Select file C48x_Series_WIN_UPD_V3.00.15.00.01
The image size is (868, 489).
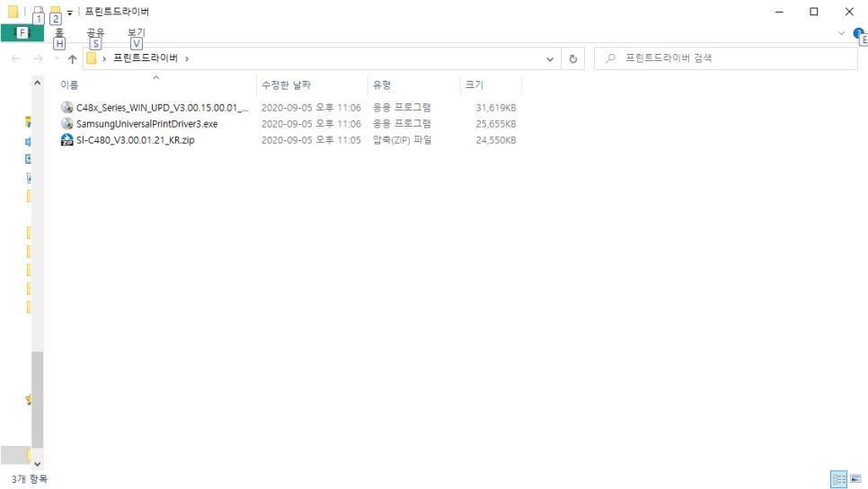[163, 108]
